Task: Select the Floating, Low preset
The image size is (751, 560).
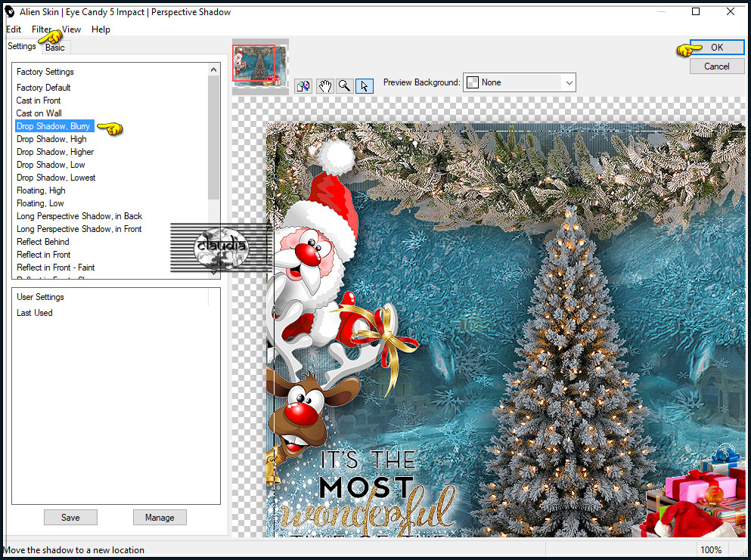Action: pos(40,203)
